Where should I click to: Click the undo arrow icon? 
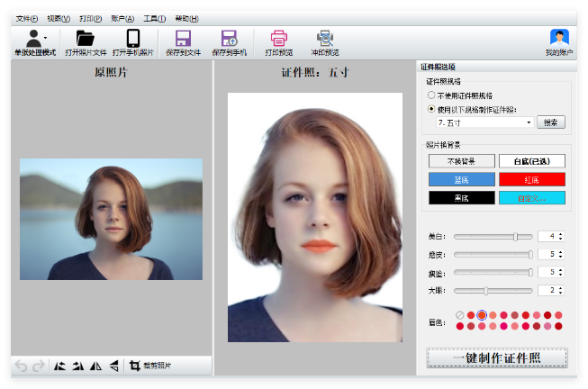(21, 366)
